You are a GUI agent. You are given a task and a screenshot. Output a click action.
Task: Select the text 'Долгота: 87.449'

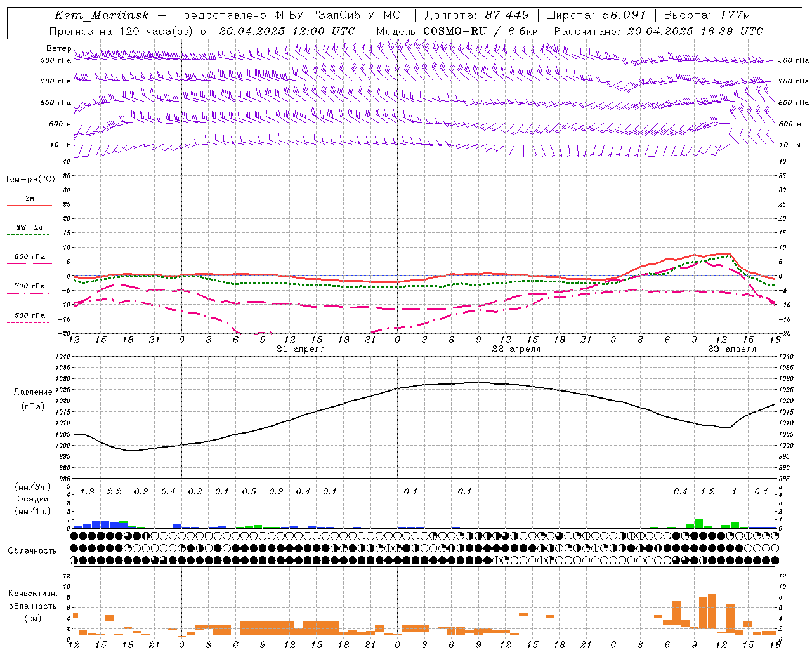click(x=476, y=15)
